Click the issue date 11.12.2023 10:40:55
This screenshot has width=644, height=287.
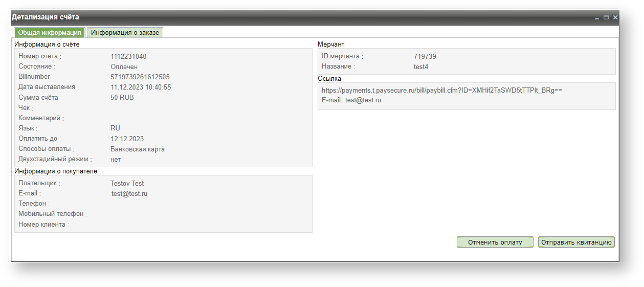click(141, 87)
